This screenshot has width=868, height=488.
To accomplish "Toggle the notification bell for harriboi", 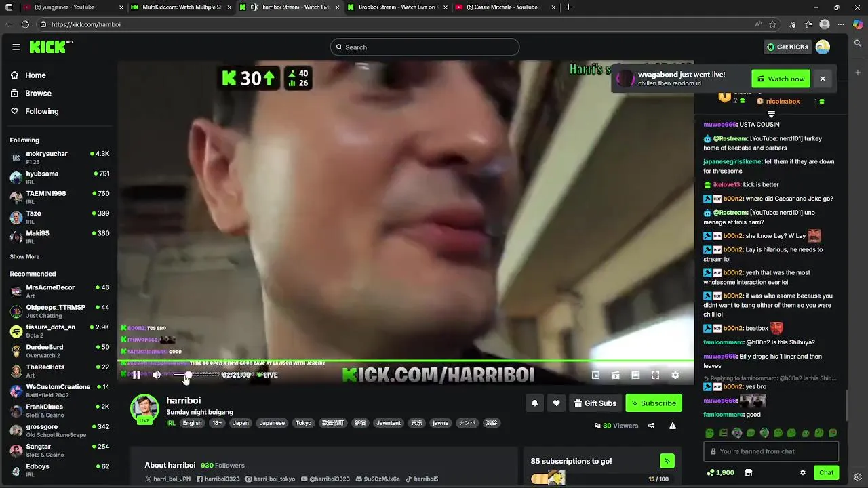I will point(534,403).
